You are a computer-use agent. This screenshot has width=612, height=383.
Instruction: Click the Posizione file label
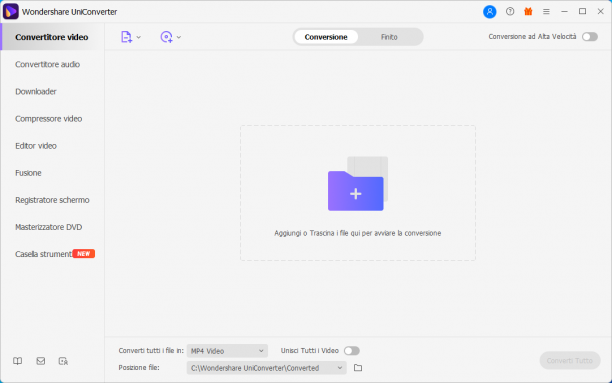click(139, 367)
